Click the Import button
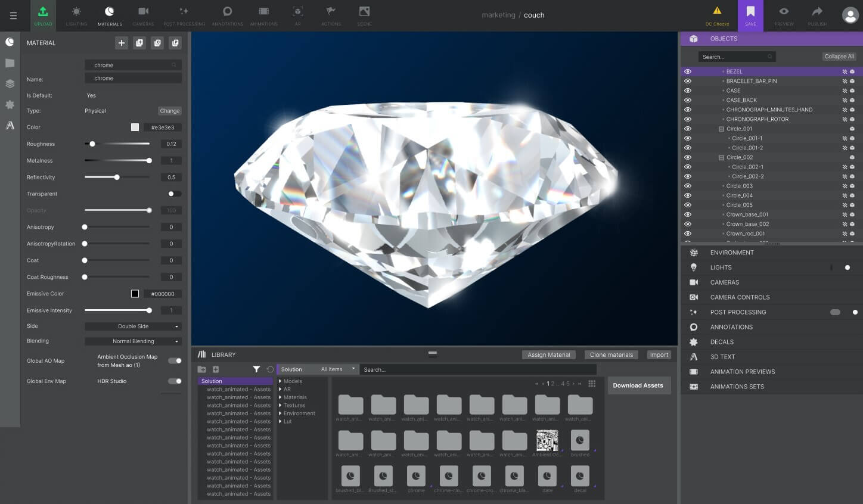Screen dimensions: 863x504 [x=659, y=354]
